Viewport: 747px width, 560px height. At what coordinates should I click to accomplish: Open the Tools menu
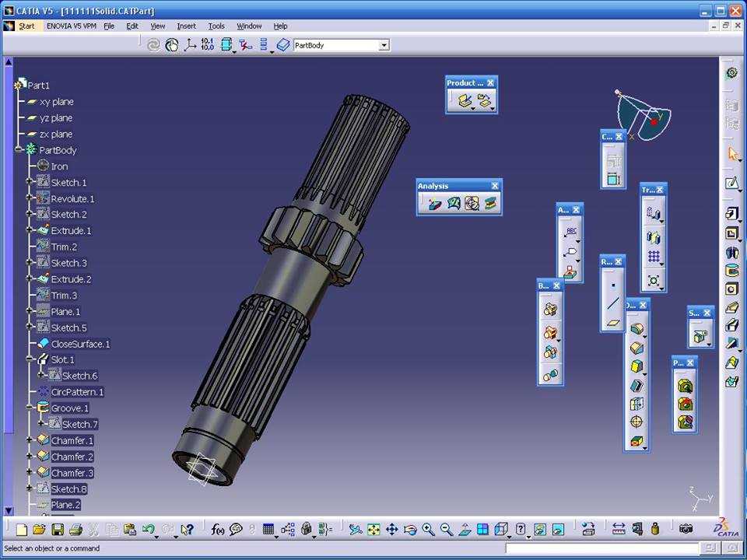216,26
